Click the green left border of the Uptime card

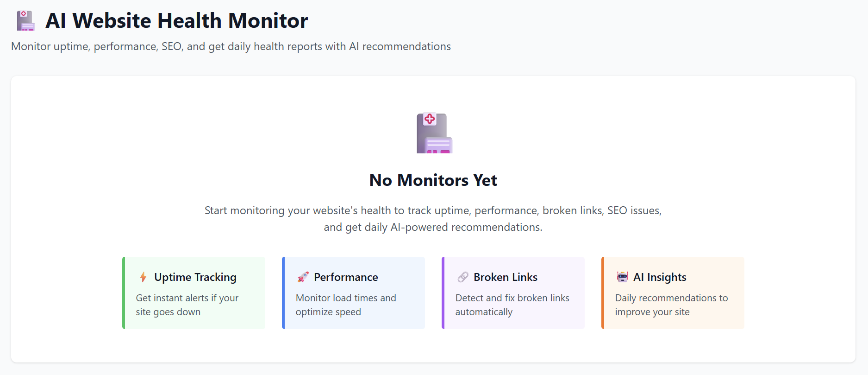pyautogui.click(x=124, y=293)
